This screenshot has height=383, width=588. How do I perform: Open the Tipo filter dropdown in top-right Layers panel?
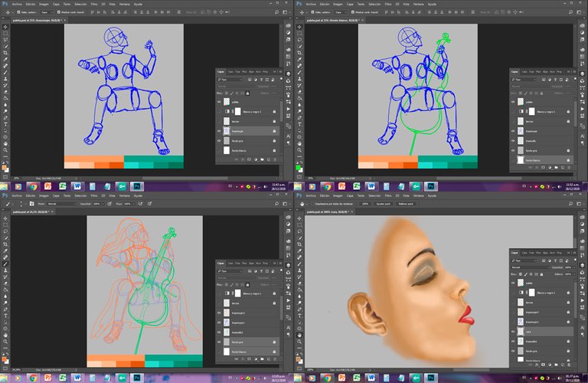click(524, 80)
